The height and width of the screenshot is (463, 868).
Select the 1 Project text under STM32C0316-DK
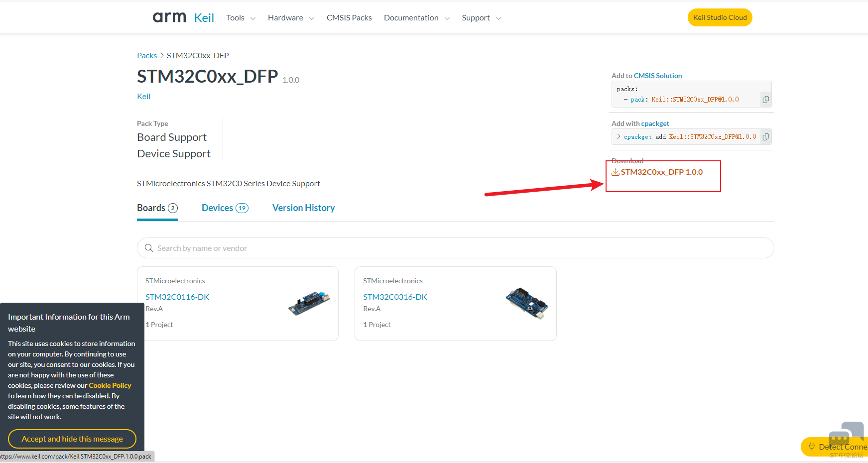pos(377,325)
